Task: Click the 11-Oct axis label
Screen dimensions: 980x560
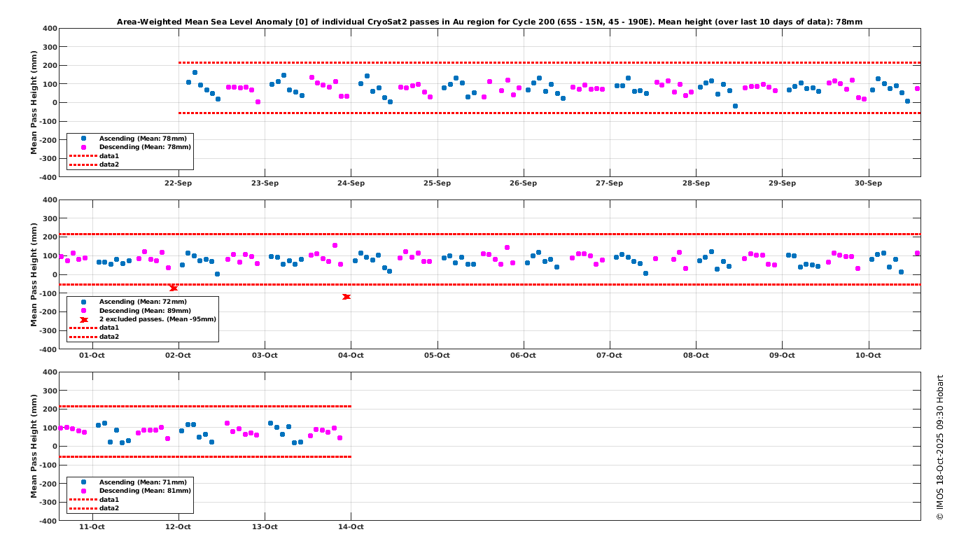Action: (92, 526)
